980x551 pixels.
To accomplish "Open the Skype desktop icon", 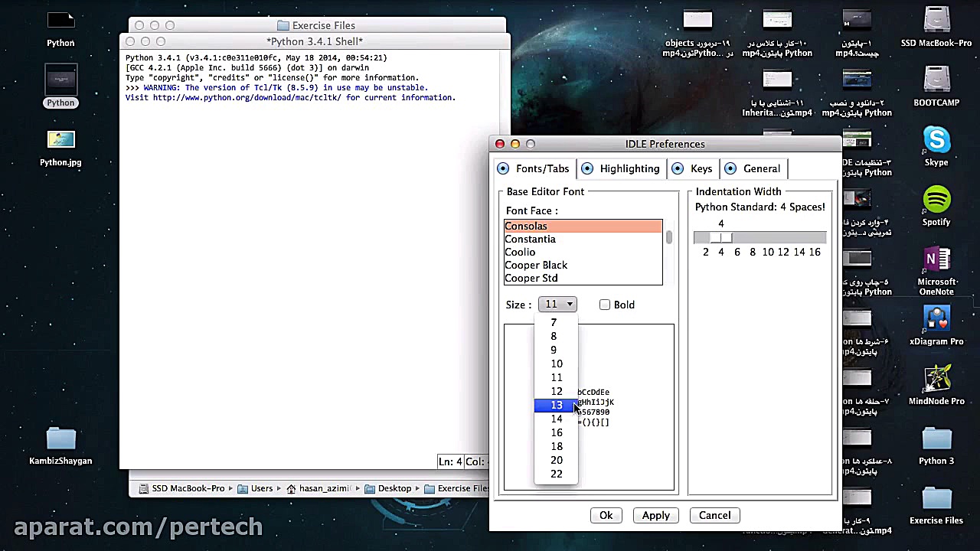I will [x=936, y=142].
